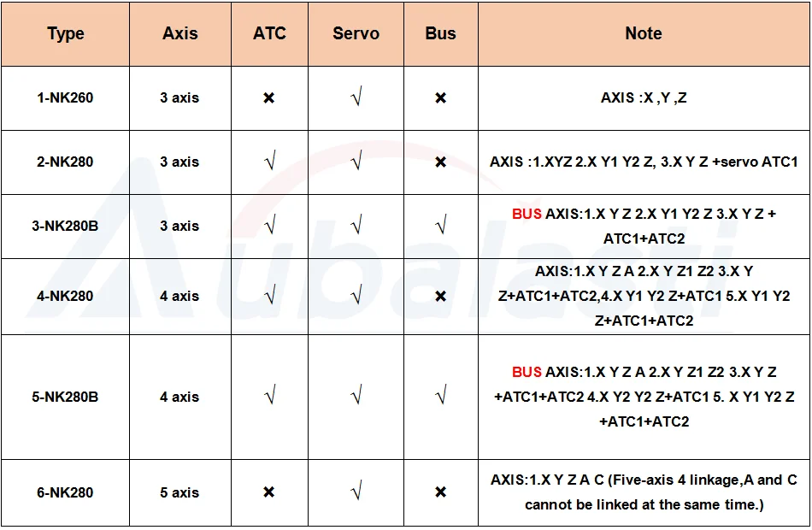The height and width of the screenshot is (530, 812).
Task: Click the ATC cross mark for 1-NK260
Action: click(x=268, y=97)
